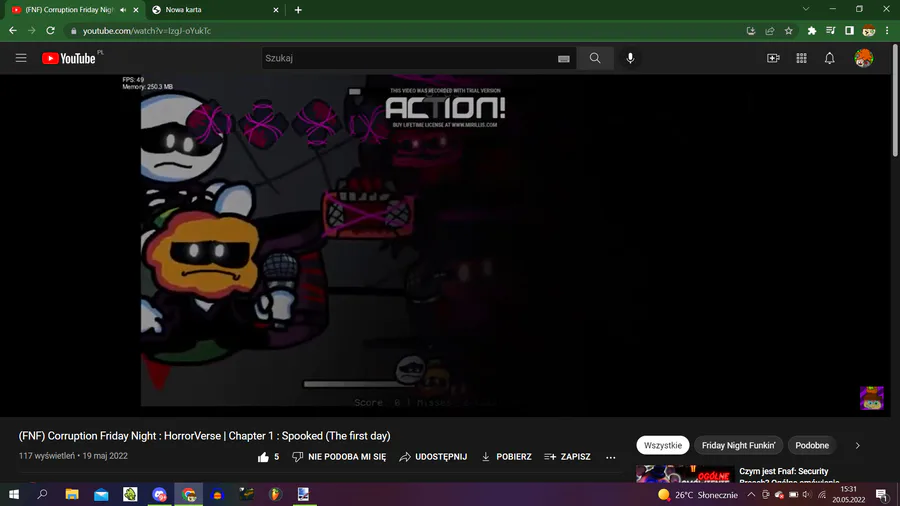
Task: Open Chrome from the taskbar
Action: (188, 494)
